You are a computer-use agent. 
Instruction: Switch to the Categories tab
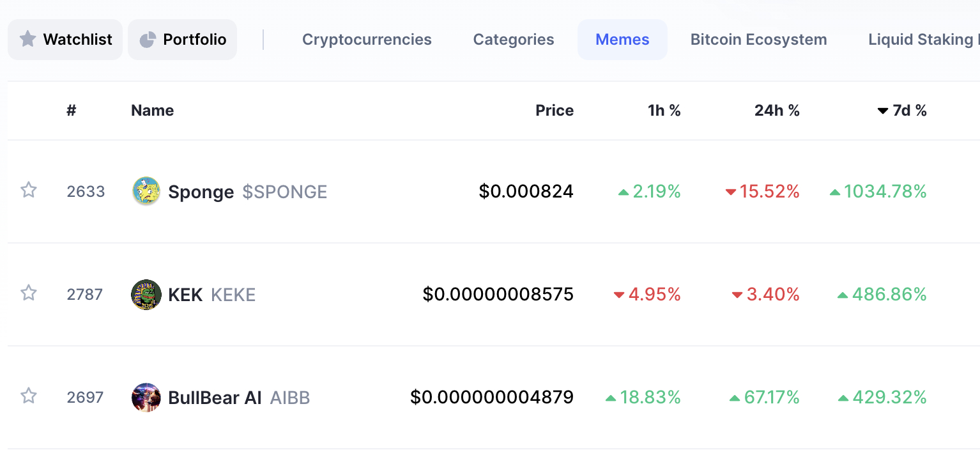click(514, 40)
